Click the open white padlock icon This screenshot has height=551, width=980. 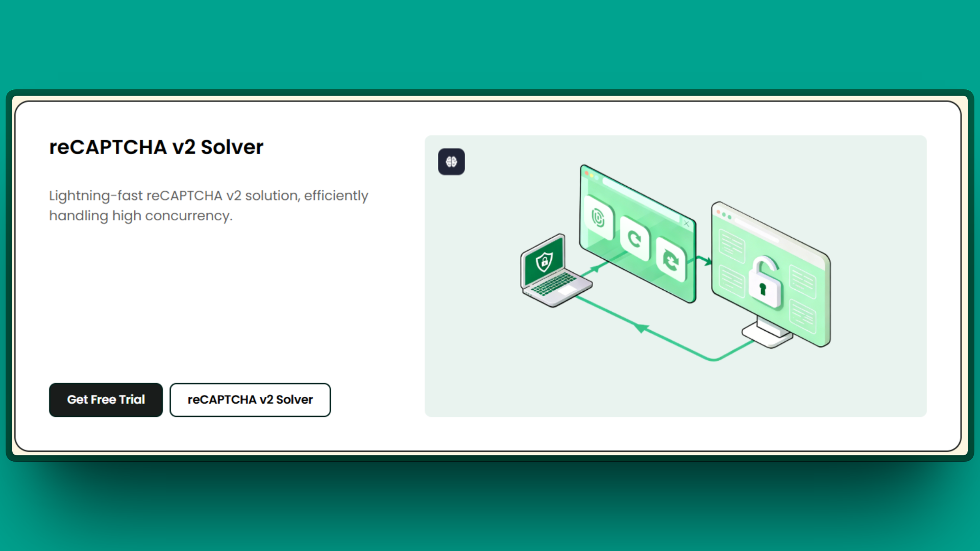click(764, 283)
